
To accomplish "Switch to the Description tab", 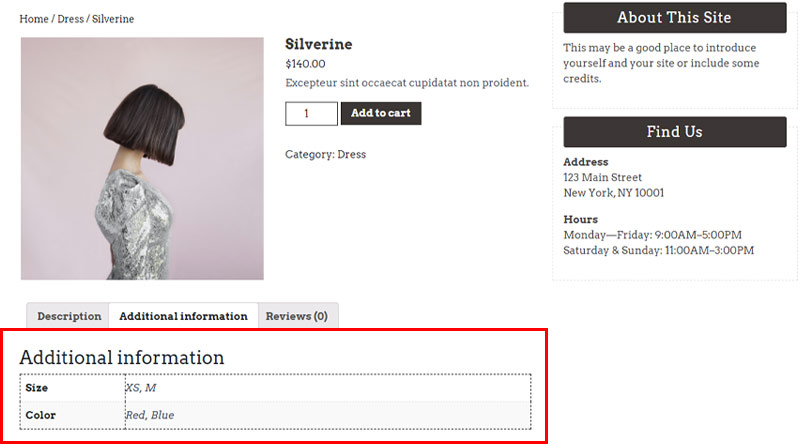I will 69,316.
